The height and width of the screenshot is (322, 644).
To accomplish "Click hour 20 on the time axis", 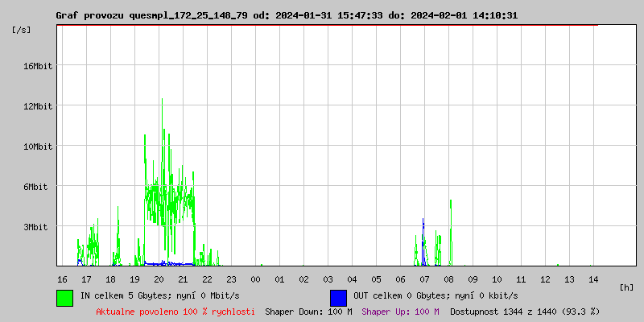I will click(159, 279).
